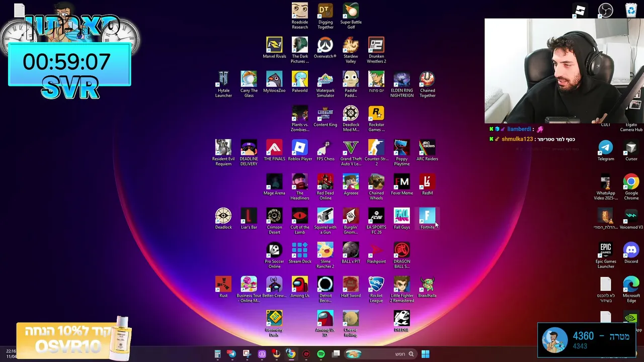This screenshot has width=644, height=362.
Task: Open the Half Sword shortcut
Action: click(x=351, y=287)
